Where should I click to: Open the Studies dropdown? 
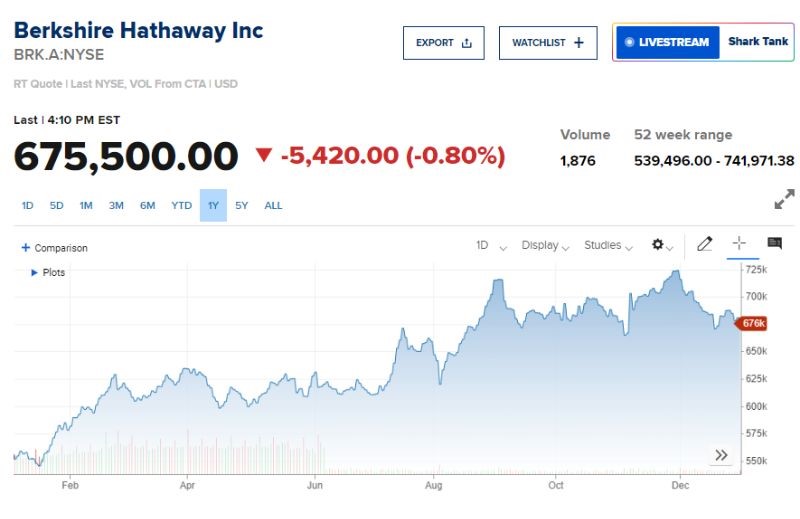point(608,246)
